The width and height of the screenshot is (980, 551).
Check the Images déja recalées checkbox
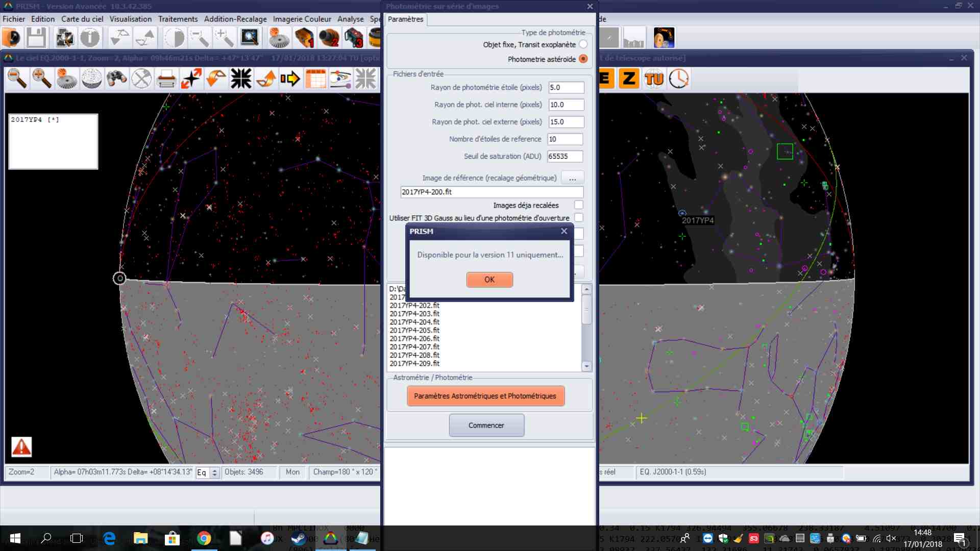tap(578, 205)
